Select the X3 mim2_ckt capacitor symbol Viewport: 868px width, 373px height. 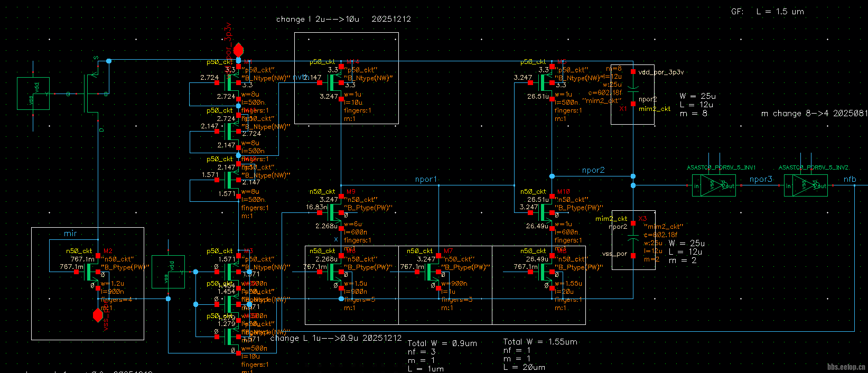tap(633, 239)
